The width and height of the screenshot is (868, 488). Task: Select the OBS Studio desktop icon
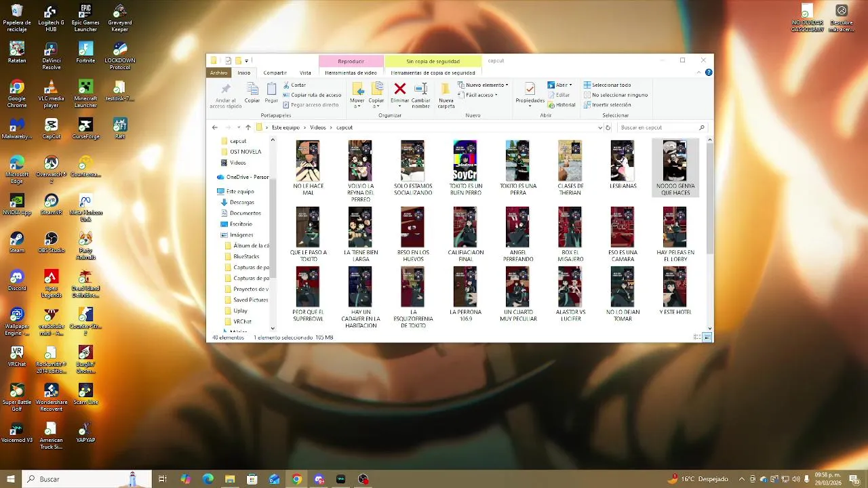click(52, 243)
